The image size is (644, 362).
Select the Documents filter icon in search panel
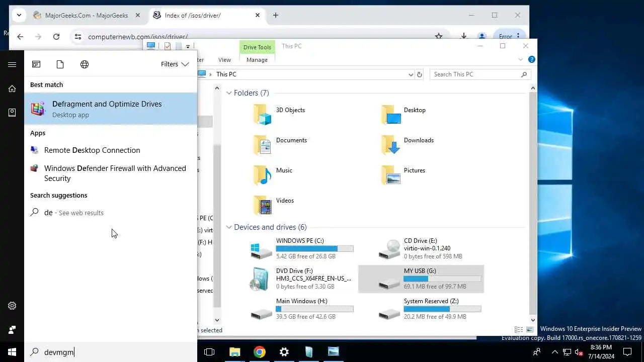[60, 64]
